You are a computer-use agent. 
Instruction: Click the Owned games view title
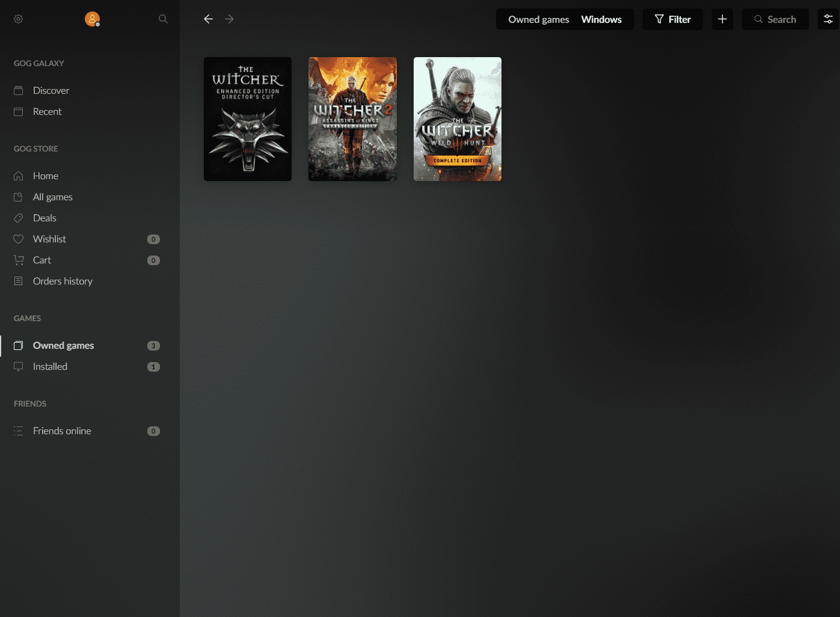click(x=539, y=19)
